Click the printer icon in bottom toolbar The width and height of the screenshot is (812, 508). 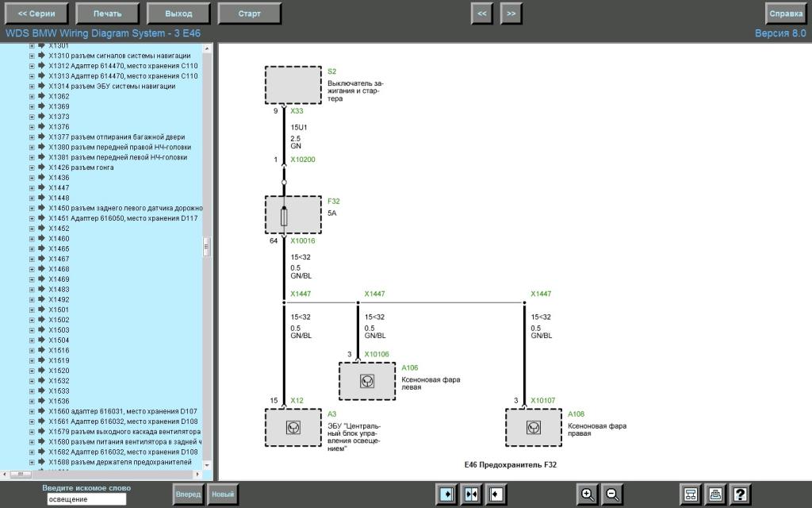[715, 494]
